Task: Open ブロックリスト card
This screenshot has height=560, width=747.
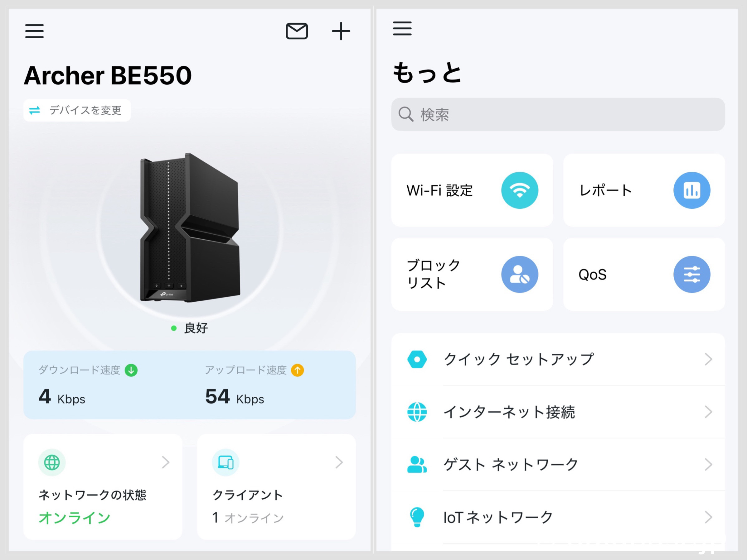Action: click(472, 274)
